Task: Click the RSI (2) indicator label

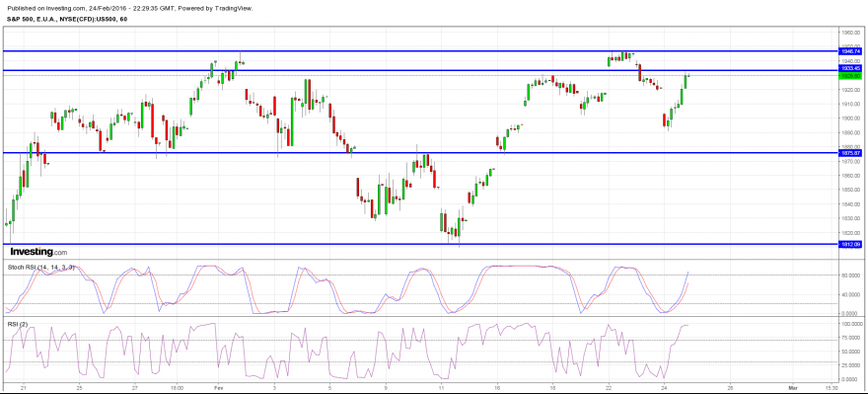Action: (17, 324)
